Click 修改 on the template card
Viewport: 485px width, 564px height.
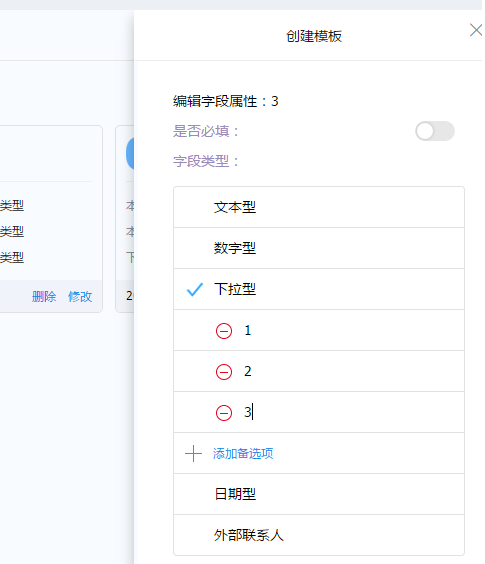pos(80,297)
